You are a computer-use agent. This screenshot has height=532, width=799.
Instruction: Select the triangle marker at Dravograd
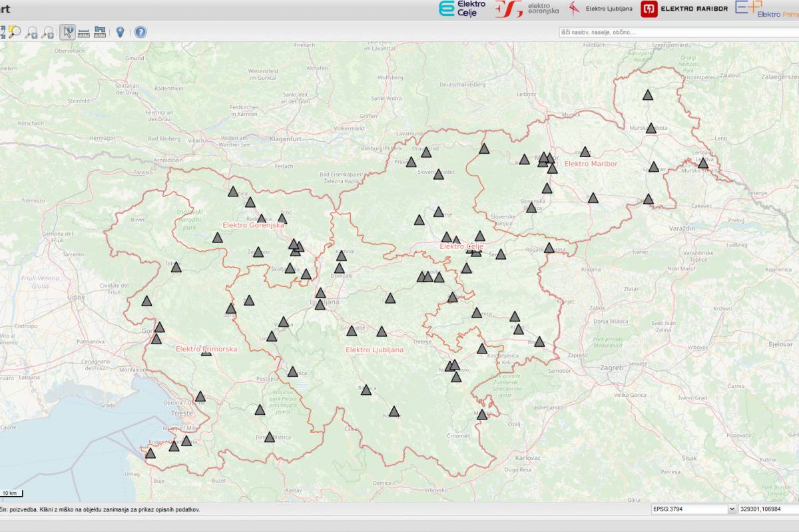[x=427, y=152]
